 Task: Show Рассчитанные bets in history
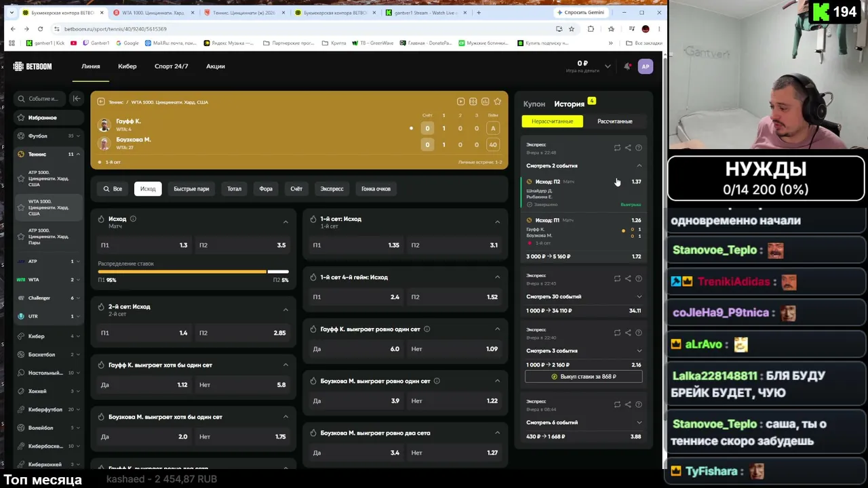[x=615, y=121]
